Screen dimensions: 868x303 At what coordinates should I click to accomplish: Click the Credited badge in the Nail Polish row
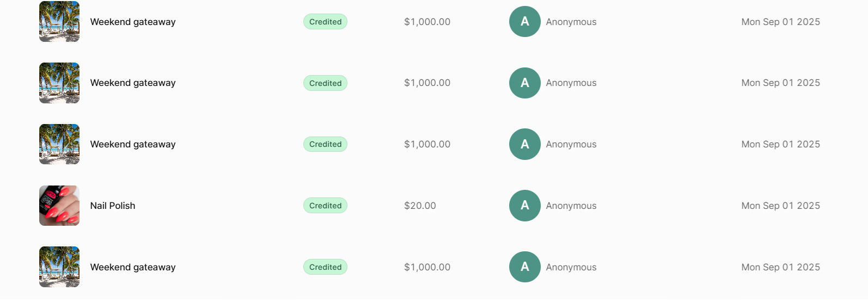pyautogui.click(x=325, y=206)
